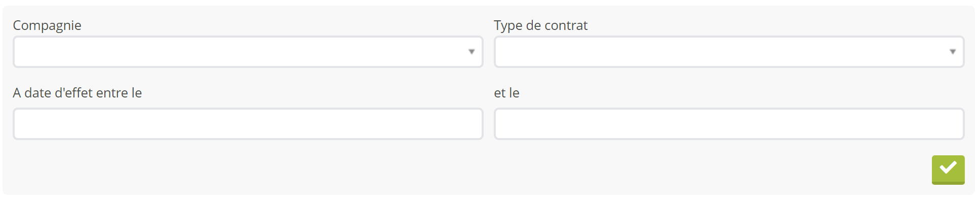Click the Compagnie dropdown arrow icon
Image resolution: width=980 pixels, height=201 pixels.
472,52
